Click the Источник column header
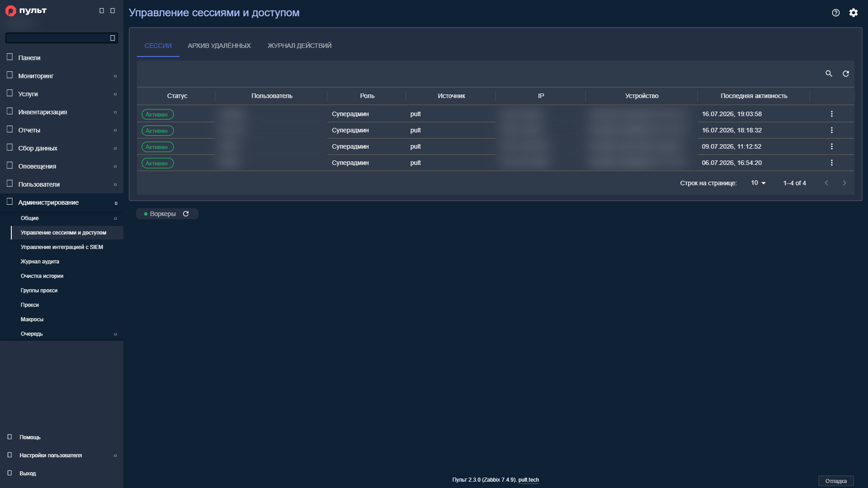Image resolution: width=868 pixels, height=488 pixels. click(x=451, y=96)
